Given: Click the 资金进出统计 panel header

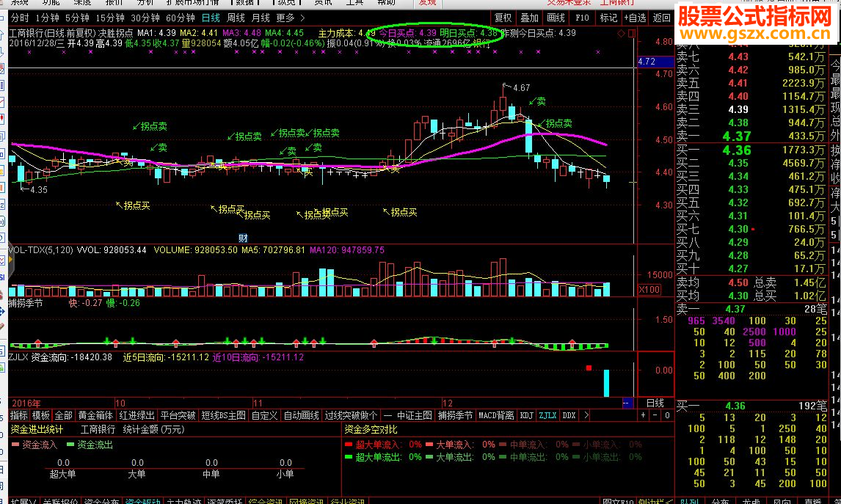Looking at the screenshot, I should (37, 429).
